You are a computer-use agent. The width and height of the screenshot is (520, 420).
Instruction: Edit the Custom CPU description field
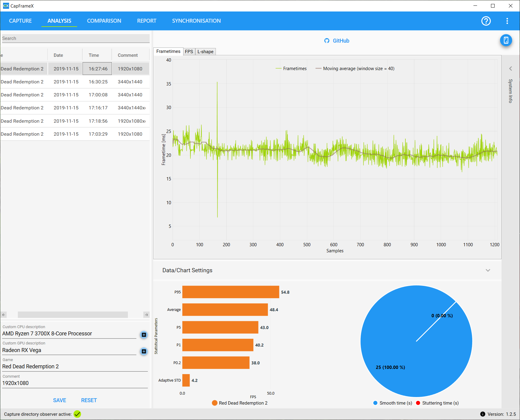point(69,334)
